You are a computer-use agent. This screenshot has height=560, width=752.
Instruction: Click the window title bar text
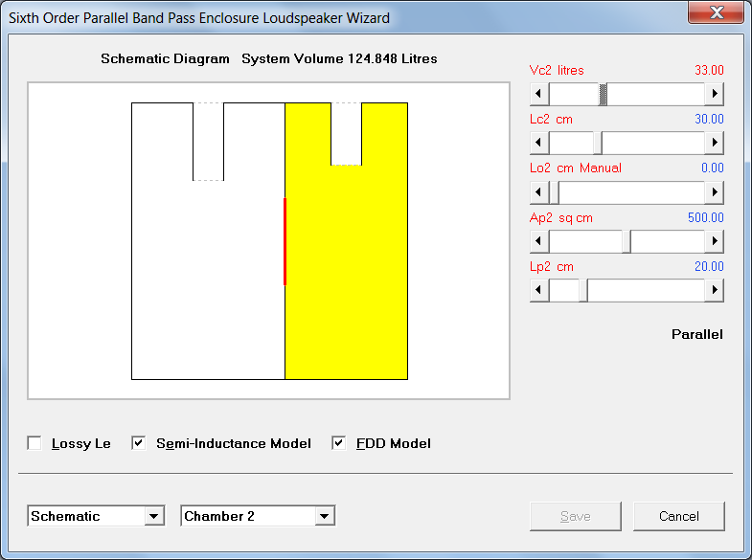199,18
